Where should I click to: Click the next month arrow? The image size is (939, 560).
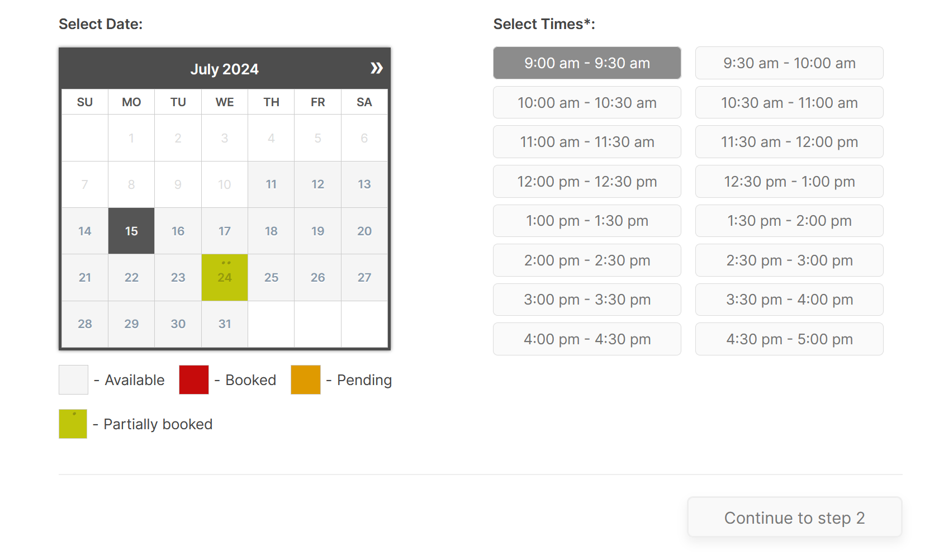(377, 68)
